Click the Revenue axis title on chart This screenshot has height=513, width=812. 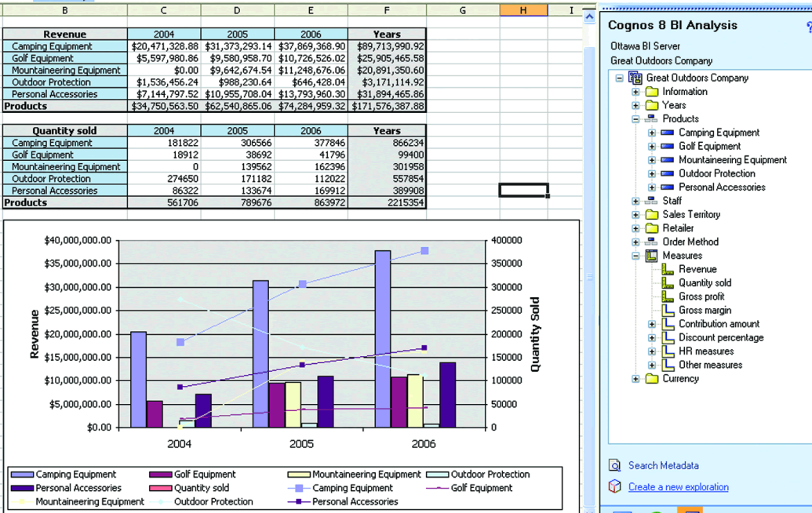tap(35, 334)
